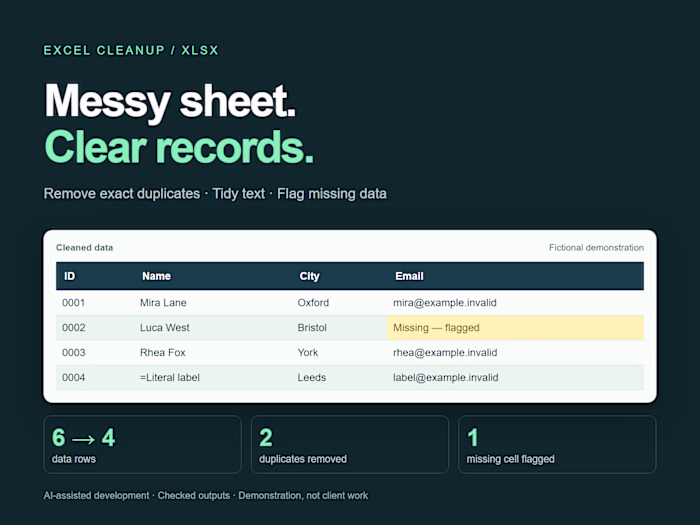The width and height of the screenshot is (700, 525).
Task: Select the city cell York
Action: [x=308, y=353]
